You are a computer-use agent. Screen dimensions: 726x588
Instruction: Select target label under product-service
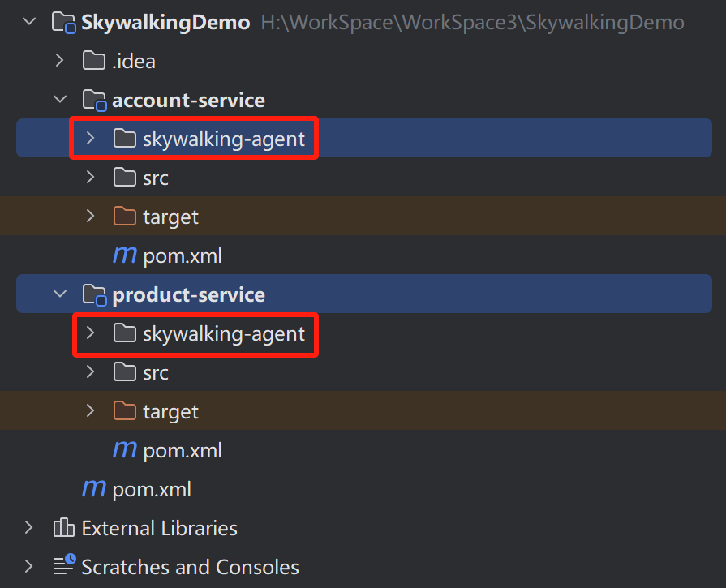[171, 412]
